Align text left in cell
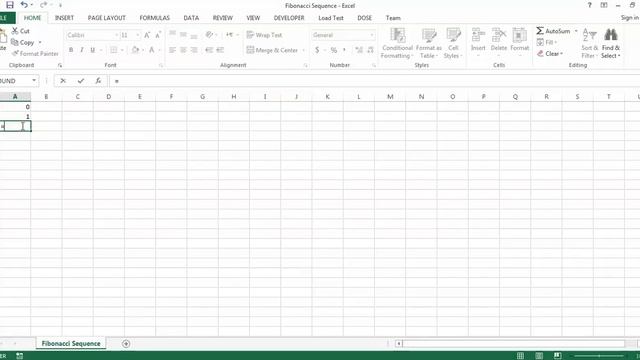 (x=172, y=50)
